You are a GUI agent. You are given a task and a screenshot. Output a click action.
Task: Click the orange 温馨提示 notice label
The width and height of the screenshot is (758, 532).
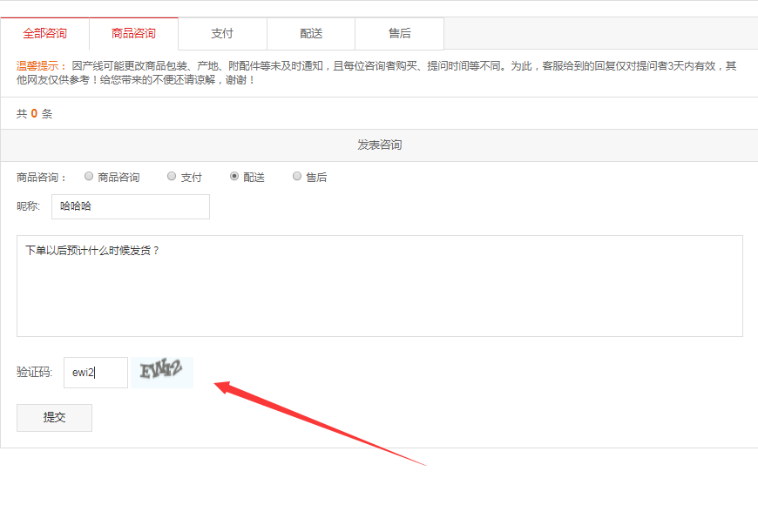click(41, 66)
